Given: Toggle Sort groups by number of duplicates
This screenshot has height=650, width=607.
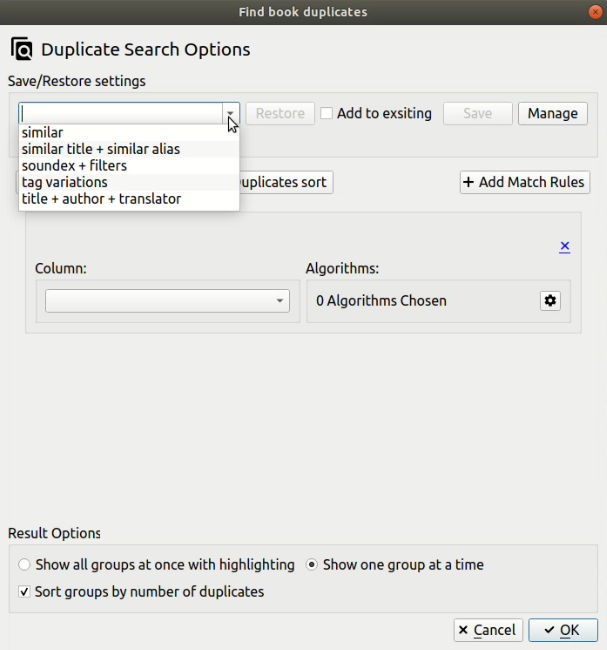Looking at the screenshot, I should pos(25,592).
